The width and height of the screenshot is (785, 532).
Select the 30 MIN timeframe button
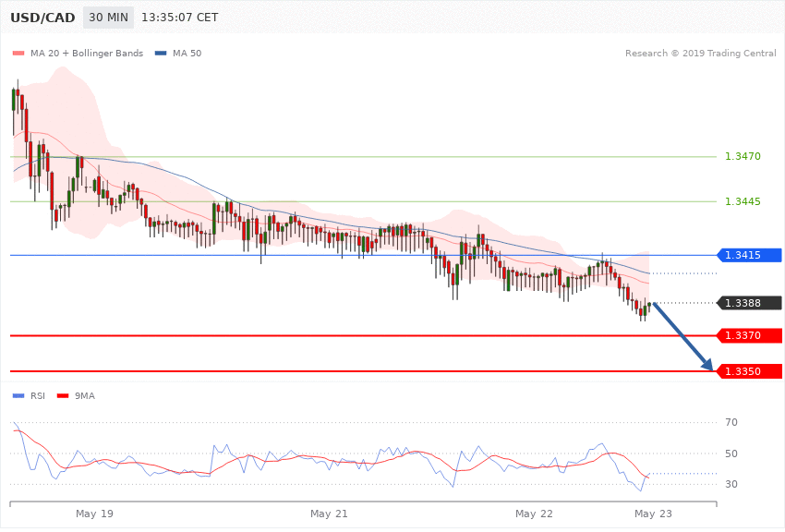(x=109, y=18)
